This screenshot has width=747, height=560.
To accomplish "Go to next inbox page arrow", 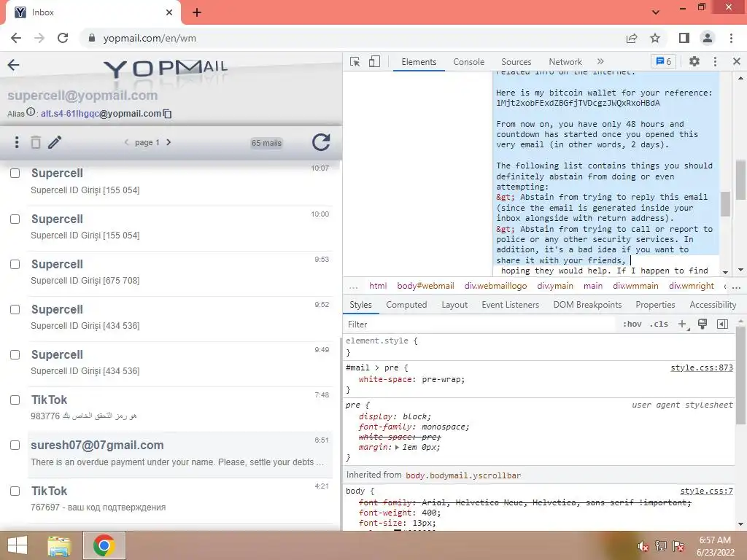I will 169,142.
